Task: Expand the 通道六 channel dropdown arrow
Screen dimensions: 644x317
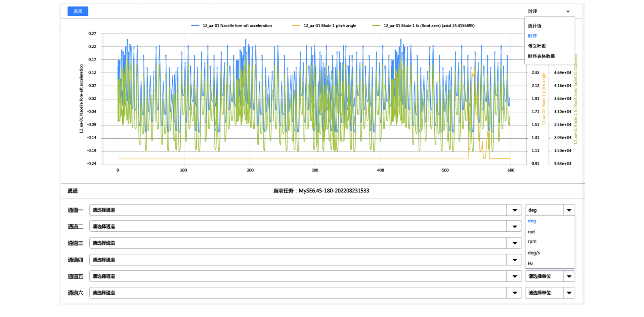Action: coord(514,293)
